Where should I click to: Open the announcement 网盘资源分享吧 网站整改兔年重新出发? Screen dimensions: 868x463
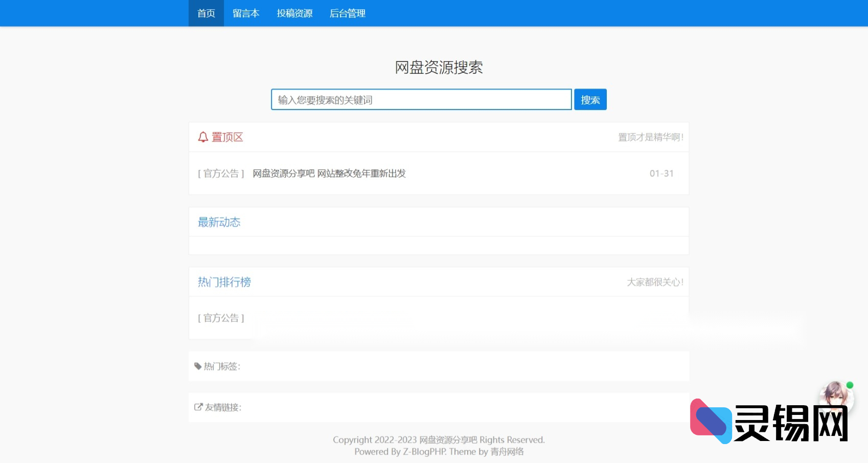pyautogui.click(x=328, y=173)
